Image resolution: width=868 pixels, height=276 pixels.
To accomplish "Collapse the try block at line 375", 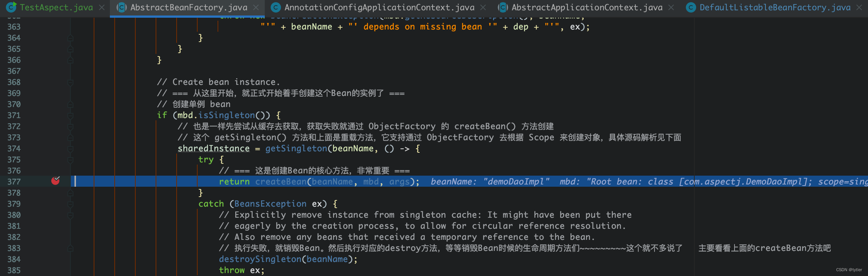I will 70,160.
